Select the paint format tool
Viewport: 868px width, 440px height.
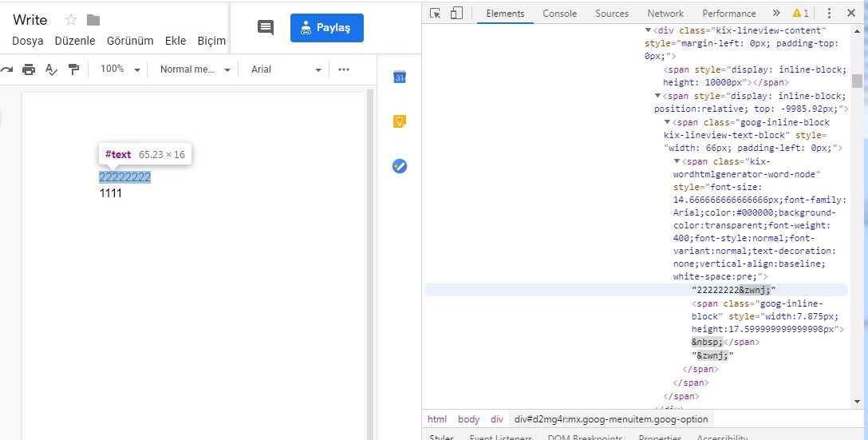[x=73, y=69]
